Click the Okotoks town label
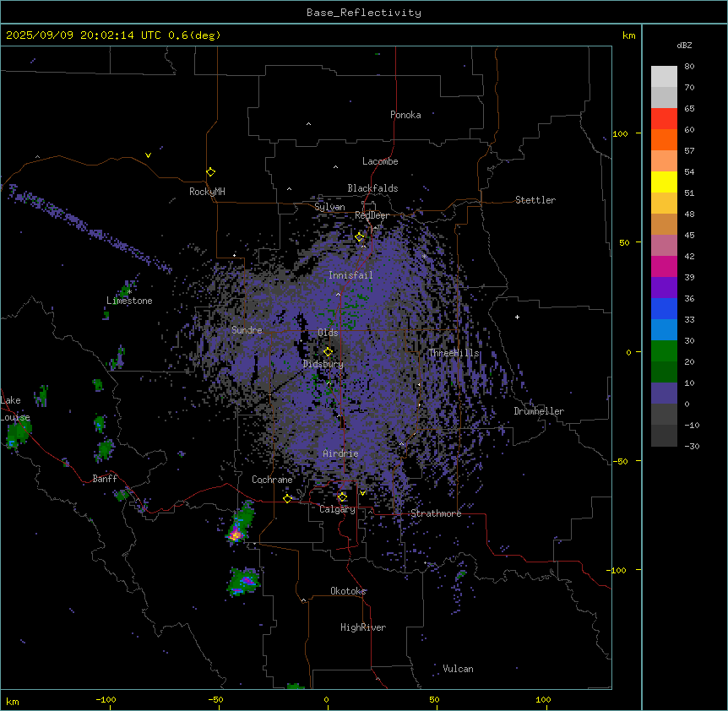 (348, 591)
